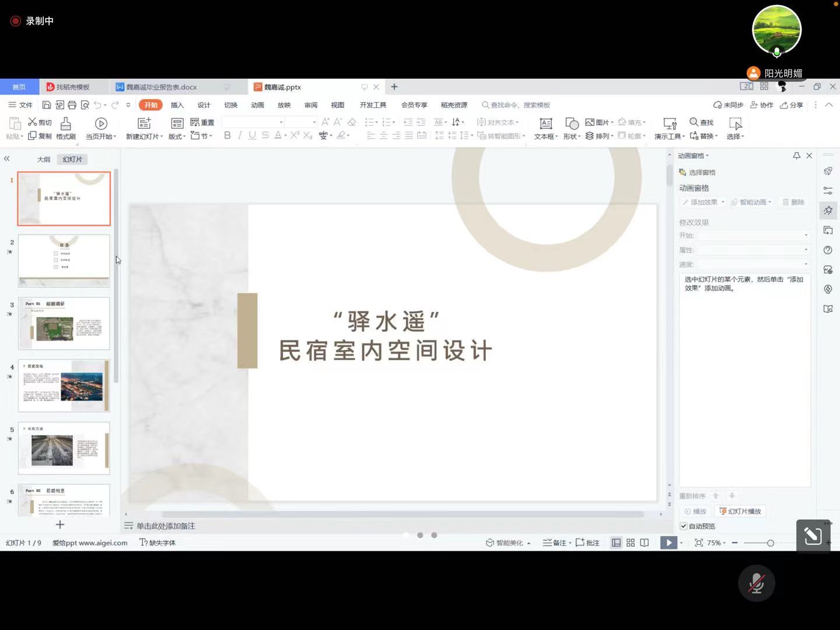Click the save icon in quick access toolbar
This screenshot has height=630, width=840.
pos(47,105)
